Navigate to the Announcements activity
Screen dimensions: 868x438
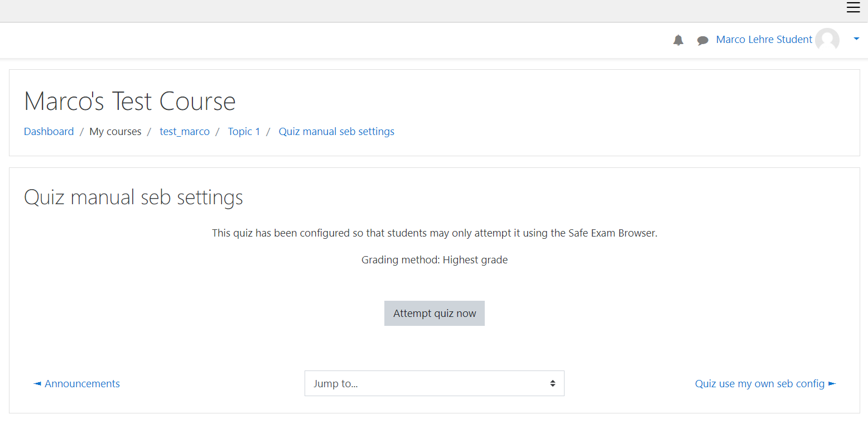point(81,383)
